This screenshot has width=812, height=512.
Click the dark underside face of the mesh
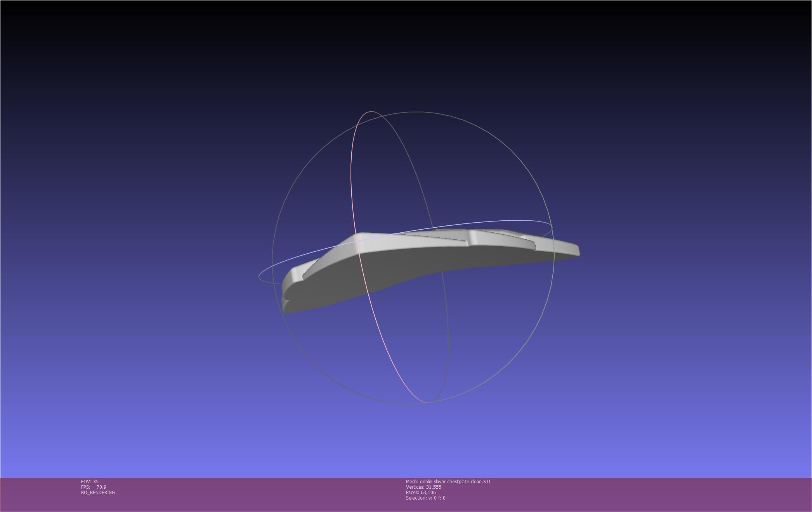[388, 272]
